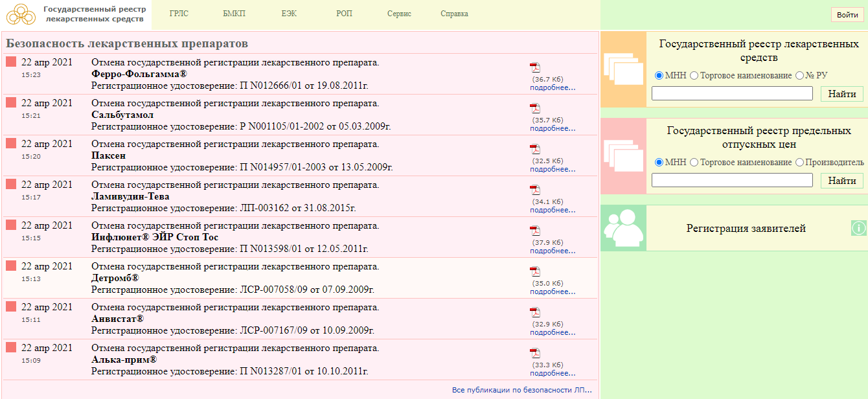The image size is (868, 399).
Task: Expand the Справка menu
Action: point(454,14)
